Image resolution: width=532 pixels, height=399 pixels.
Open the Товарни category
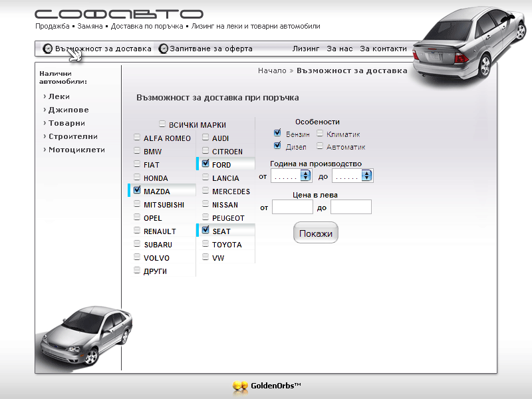coord(67,123)
